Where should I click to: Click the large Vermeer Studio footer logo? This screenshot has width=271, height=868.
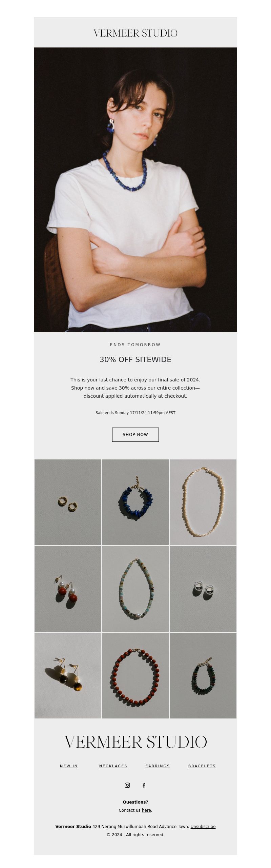[135, 742]
